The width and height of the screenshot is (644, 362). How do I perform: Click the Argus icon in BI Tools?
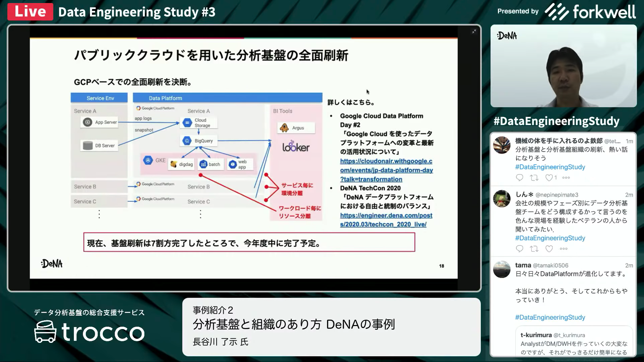pyautogui.click(x=284, y=128)
